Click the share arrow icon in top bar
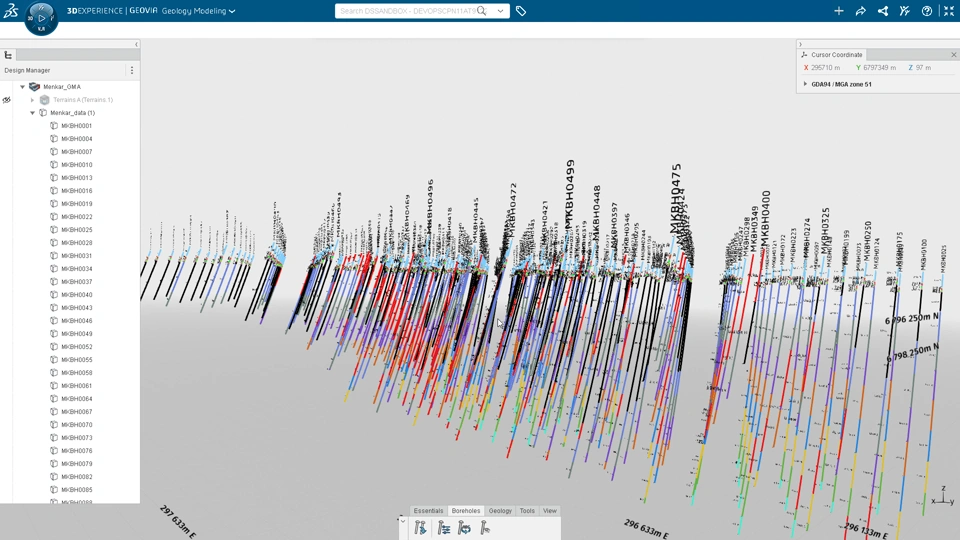Viewport: 960px width, 540px height. click(861, 11)
